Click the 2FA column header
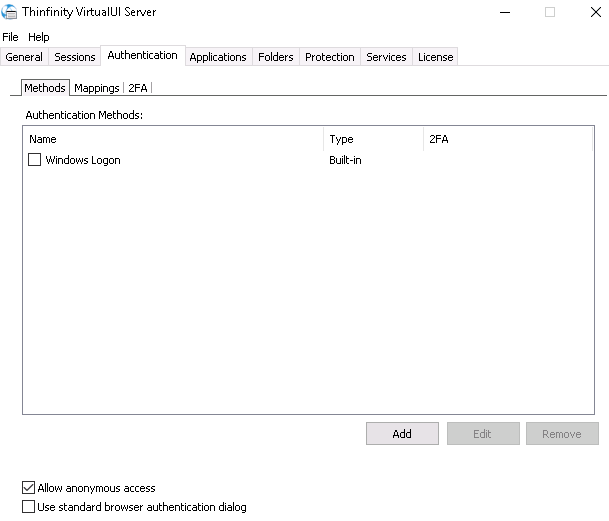Image resolution: width=609 pixels, height=521 pixels. (508, 139)
